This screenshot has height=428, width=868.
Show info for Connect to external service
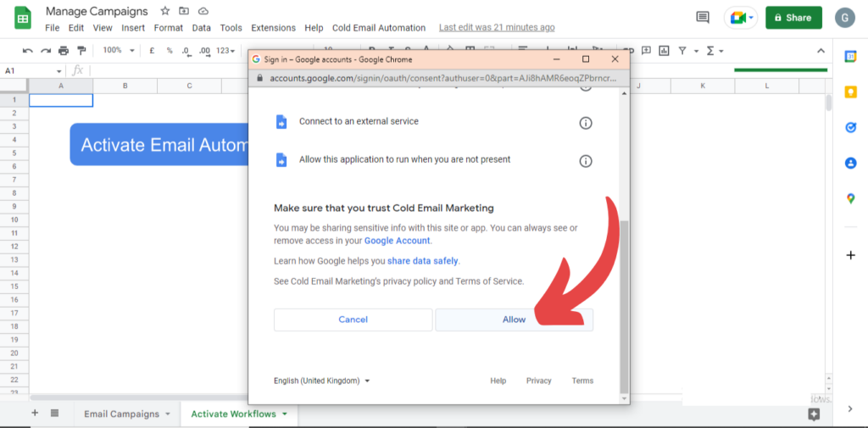coord(585,123)
